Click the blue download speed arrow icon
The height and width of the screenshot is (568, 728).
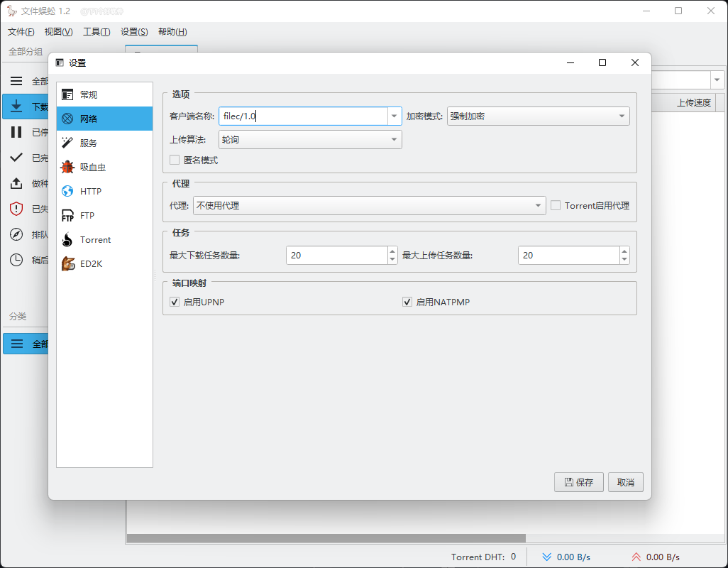547,557
